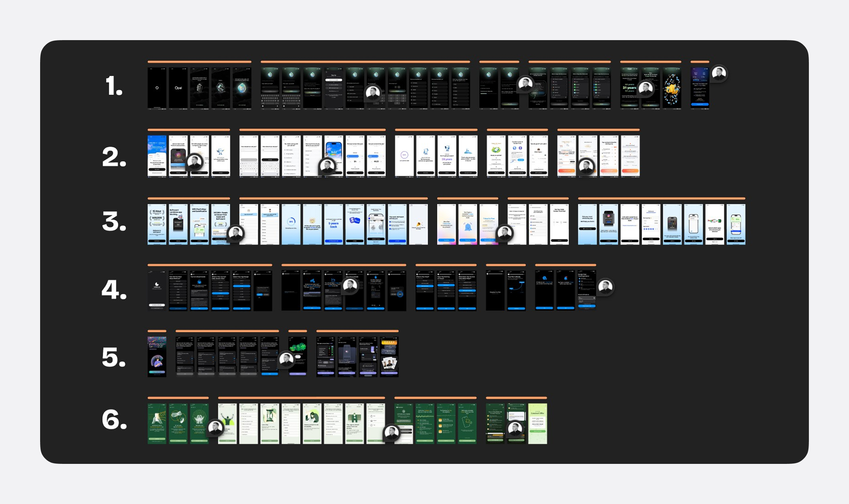849x504 pixels.
Task: Click the avatar bubble next to the laurel badge screens
Action: (236, 233)
